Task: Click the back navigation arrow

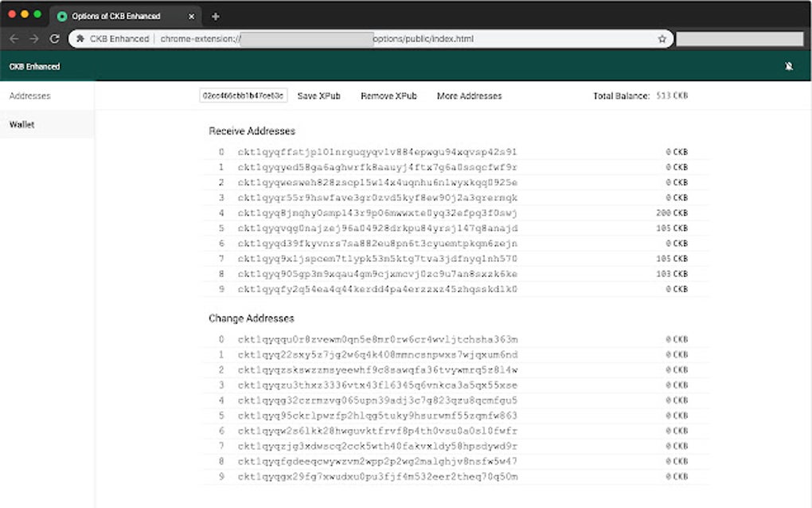Action: 14,37
